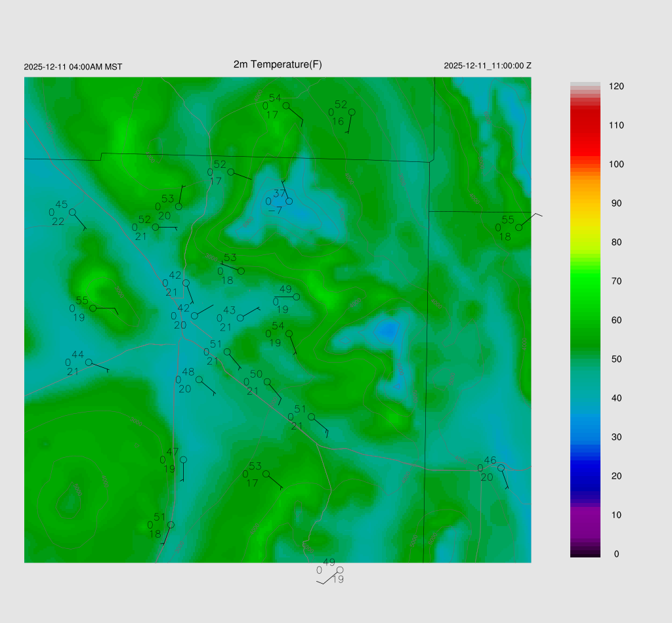Click the station circle labeled 44 over 21
This screenshot has height=623, width=672.
pyautogui.click(x=89, y=363)
